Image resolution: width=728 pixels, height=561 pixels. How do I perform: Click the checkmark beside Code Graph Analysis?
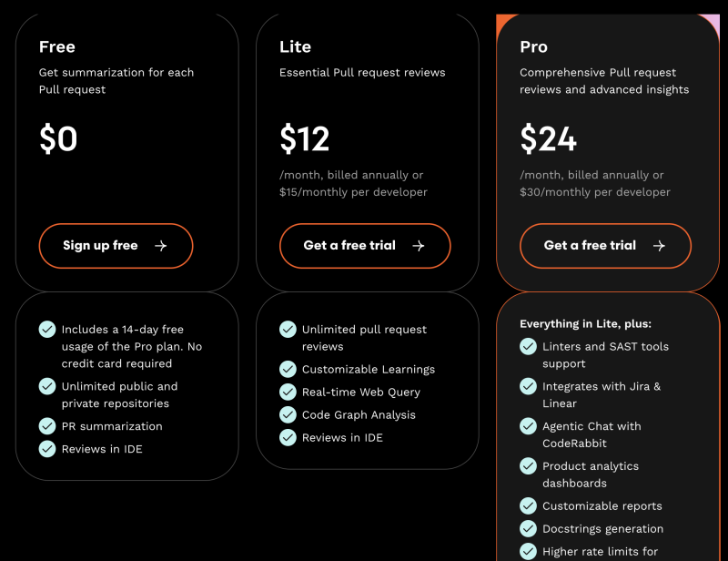(288, 414)
